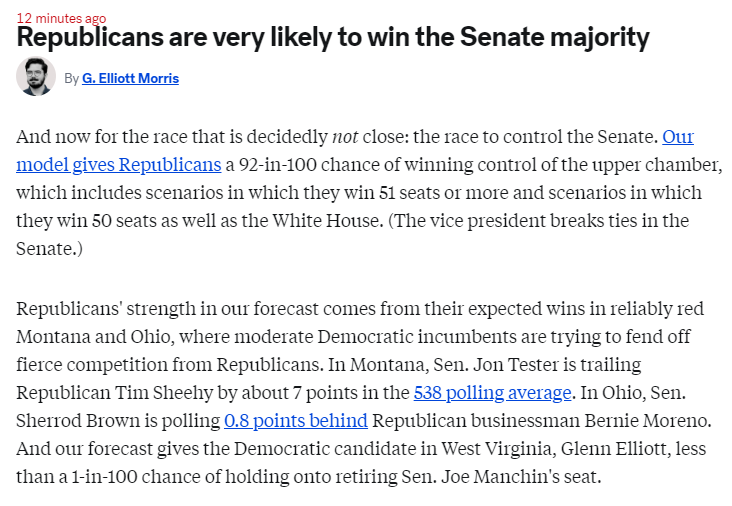Click the "12 minutes ago" timestamp
The width and height of the screenshot is (732, 506).
(x=61, y=18)
